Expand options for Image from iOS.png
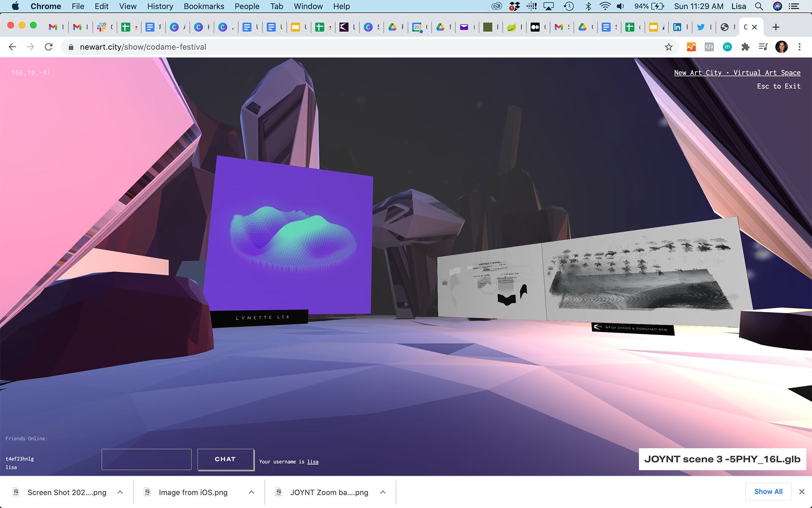Viewport: 812px width, 508px height. [251, 492]
